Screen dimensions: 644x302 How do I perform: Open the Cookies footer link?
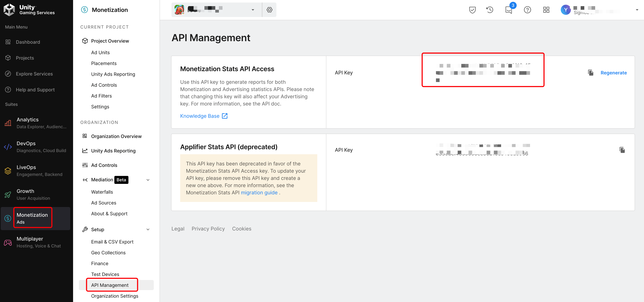(241, 229)
